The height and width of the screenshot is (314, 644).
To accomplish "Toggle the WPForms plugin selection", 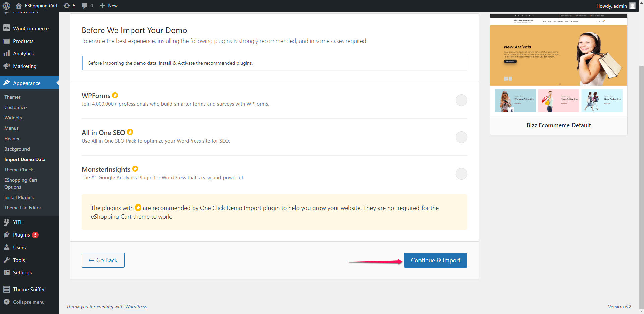I will (461, 100).
